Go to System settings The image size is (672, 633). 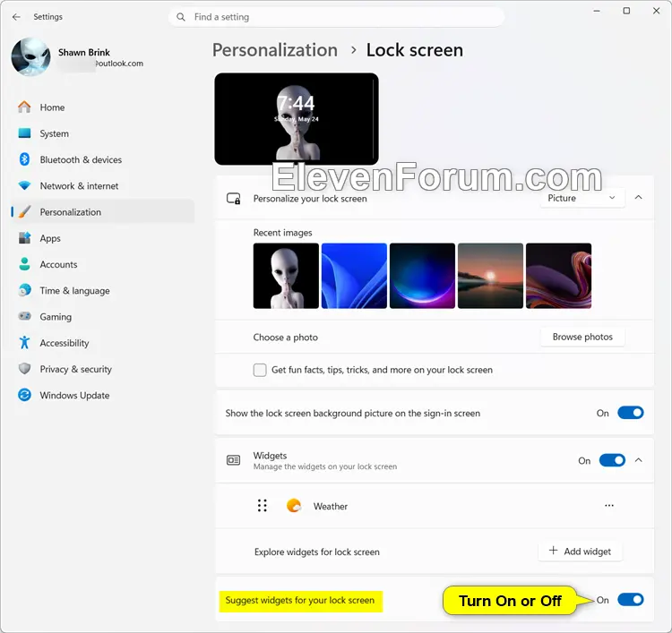point(102,133)
